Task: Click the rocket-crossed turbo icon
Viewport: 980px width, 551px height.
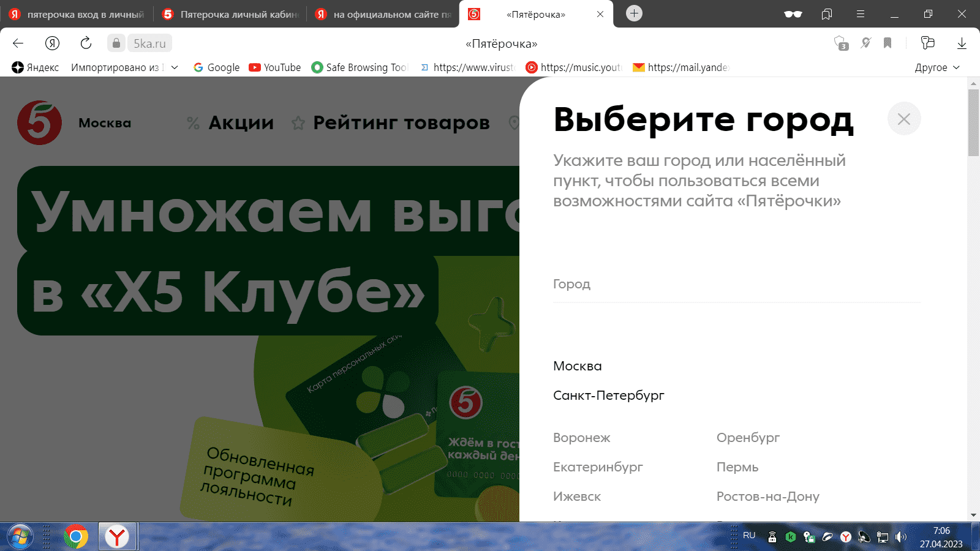Action: [865, 43]
